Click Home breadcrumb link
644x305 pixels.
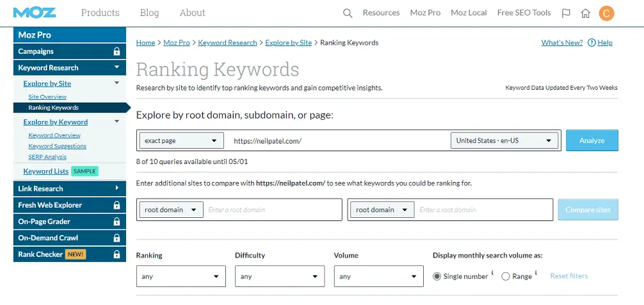click(x=145, y=43)
